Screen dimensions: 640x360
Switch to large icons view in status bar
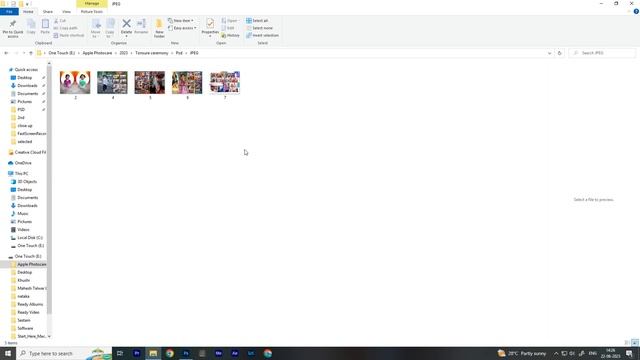click(x=635, y=343)
